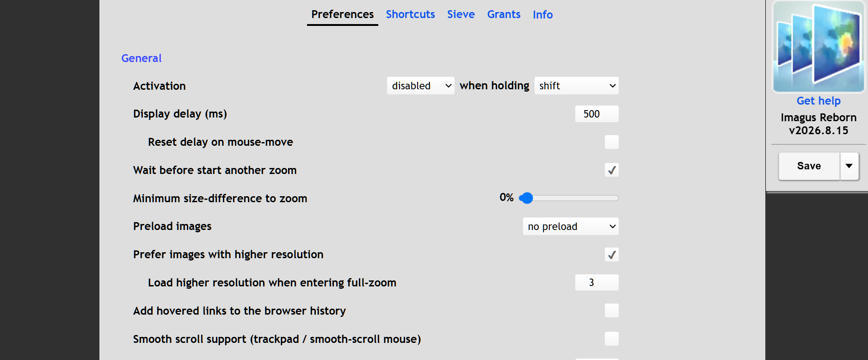The image size is (868, 360).
Task: Check the Smooth scroll support box
Action: pyautogui.click(x=611, y=339)
